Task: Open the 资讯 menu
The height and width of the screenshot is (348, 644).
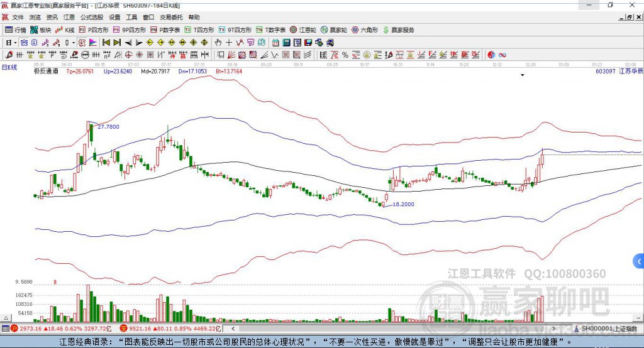Action: [52, 17]
